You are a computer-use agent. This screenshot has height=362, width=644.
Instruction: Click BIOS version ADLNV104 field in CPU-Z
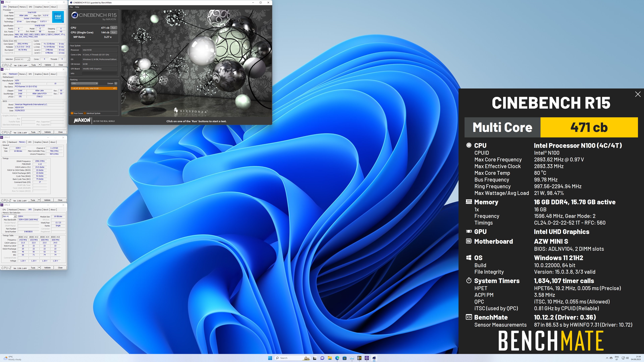(39, 107)
